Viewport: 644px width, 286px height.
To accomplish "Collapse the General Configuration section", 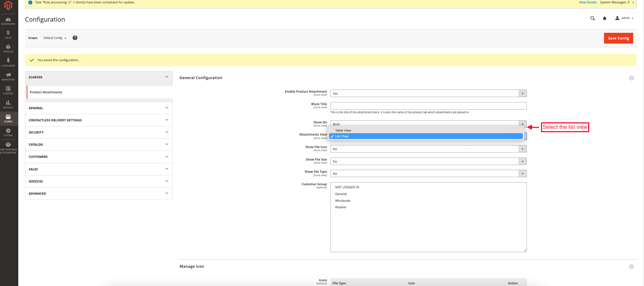I will (631, 78).
